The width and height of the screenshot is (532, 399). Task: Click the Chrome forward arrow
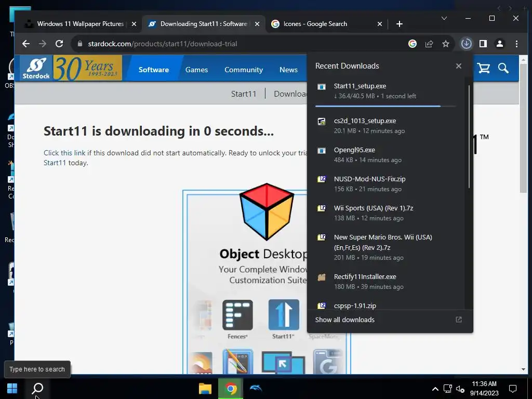43,44
